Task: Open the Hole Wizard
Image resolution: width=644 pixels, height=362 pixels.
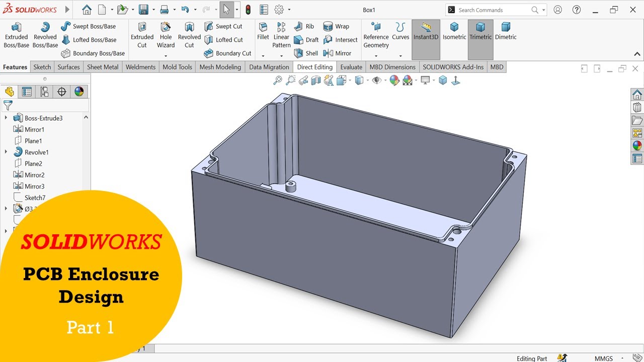Action: point(166,35)
